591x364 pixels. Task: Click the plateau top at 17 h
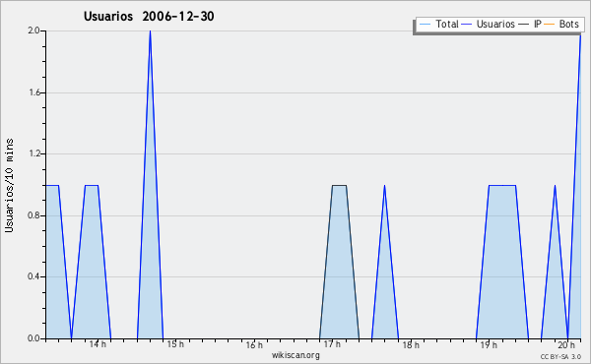click(339, 185)
